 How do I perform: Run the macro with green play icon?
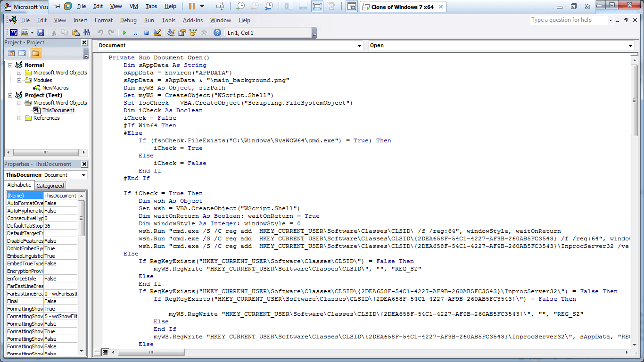124,33
